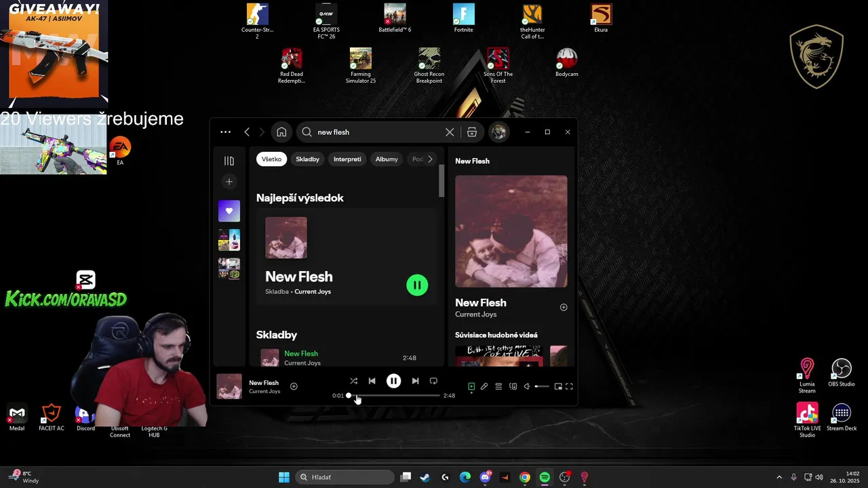Seek on the track progress bar
Image resolution: width=868 pixels, height=488 pixels.
pyautogui.click(x=394, y=395)
